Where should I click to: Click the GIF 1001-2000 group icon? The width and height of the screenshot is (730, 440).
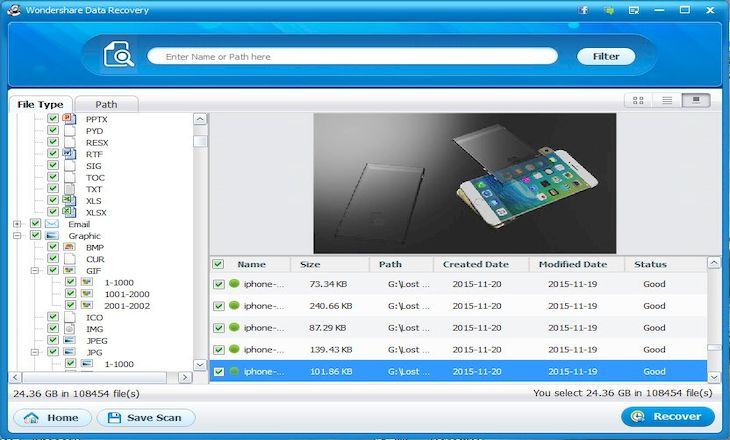[87, 294]
